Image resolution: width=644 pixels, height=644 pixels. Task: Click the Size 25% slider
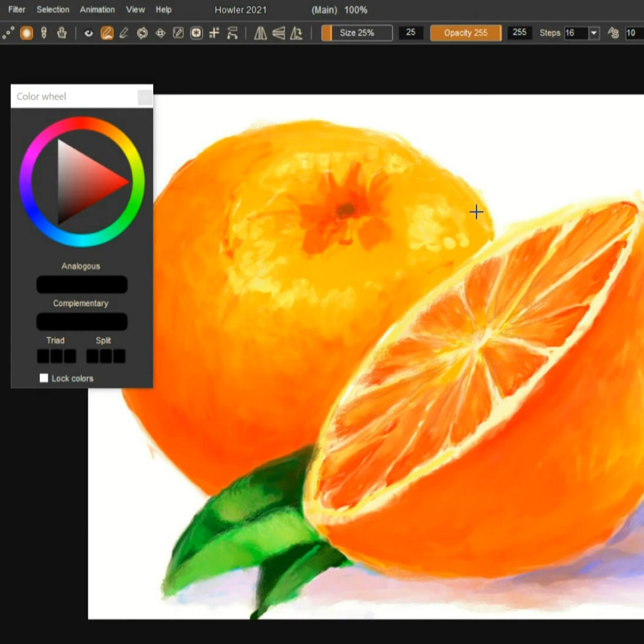[357, 33]
